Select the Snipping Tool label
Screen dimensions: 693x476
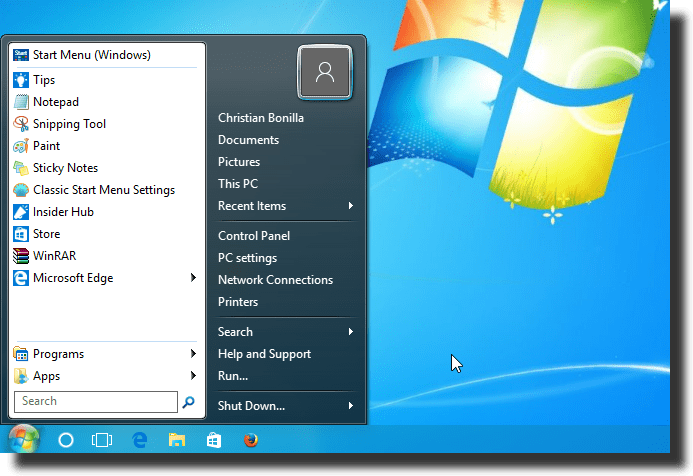click(69, 124)
